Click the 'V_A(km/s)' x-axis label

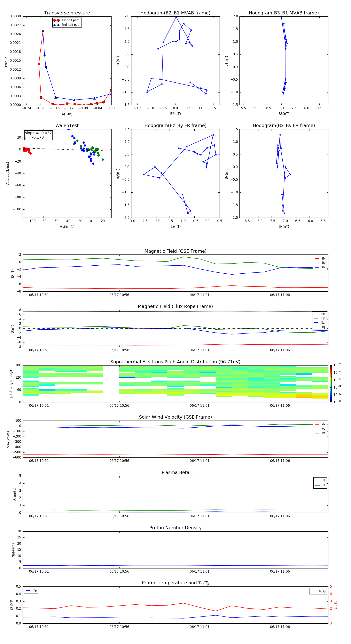tap(67, 227)
